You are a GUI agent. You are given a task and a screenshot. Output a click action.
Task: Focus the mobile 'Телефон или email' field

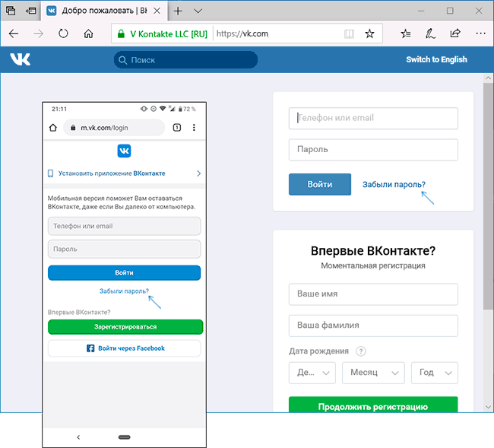(x=124, y=226)
